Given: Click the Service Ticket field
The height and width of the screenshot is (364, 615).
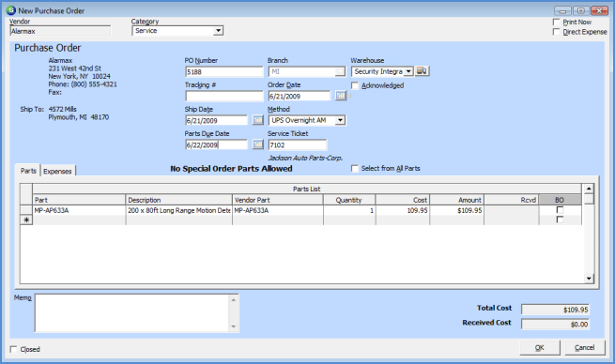Looking at the screenshot, I should (x=298, y=145).
